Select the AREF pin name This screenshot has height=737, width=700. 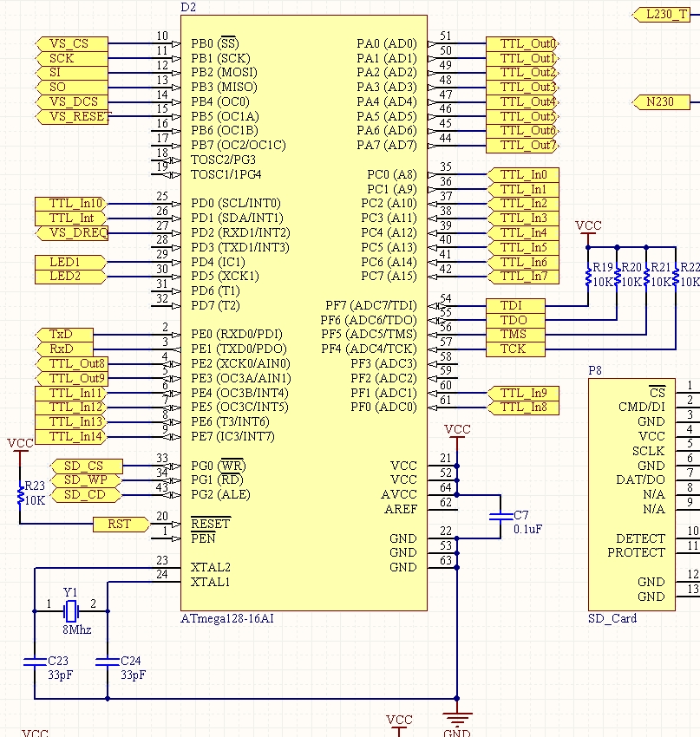[x=401, y=509]
